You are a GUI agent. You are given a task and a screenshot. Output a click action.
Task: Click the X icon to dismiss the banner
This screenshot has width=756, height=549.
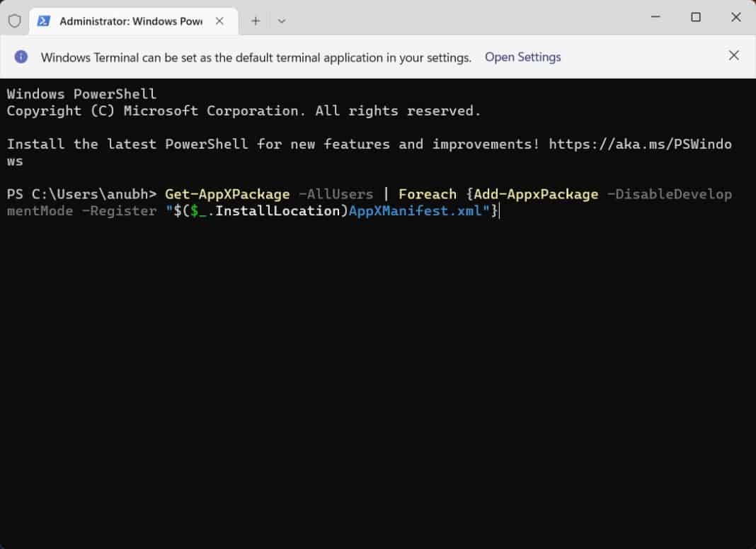(734, 55)
